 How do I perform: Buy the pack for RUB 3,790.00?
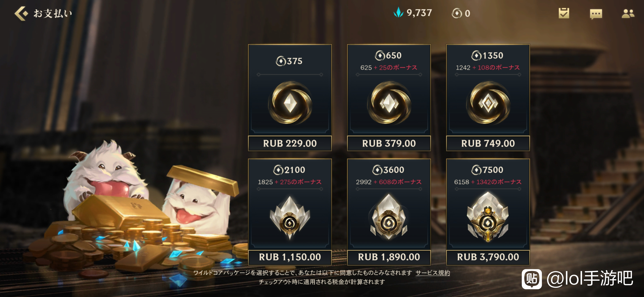click(x=488, y=257)
